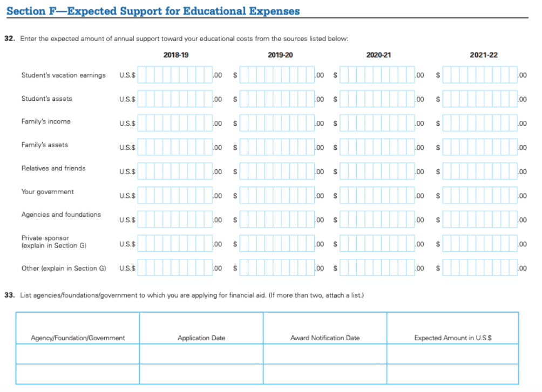Click Family's income field under 2020-21
The height and width of the screenshot is (392, 542).
click(x=377, y=122)
